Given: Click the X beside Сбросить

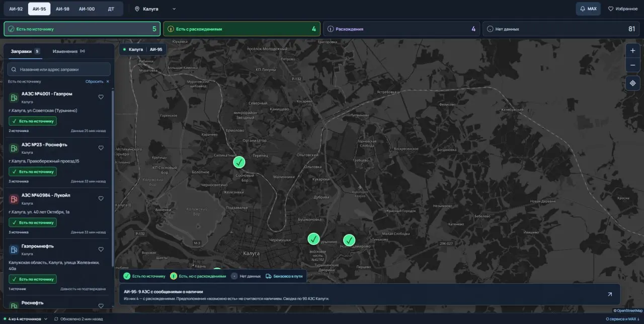Looking at the screenshot, I should tap(108, 81).
